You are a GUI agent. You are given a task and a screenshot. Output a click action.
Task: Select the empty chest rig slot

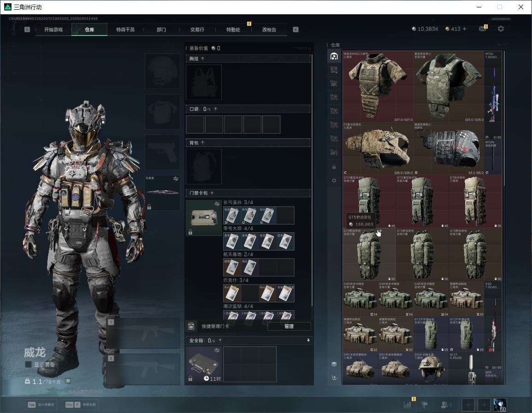click(204, 82)
